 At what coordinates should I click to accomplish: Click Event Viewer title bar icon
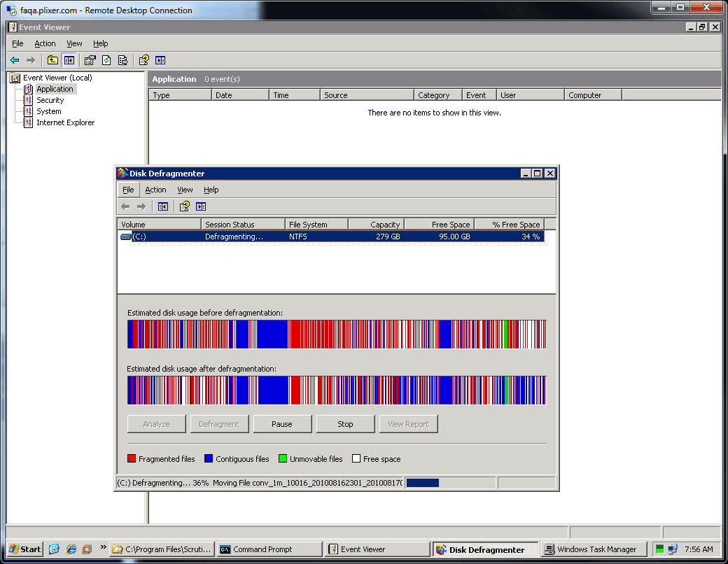pyautogui.click(x=13, y=27)
